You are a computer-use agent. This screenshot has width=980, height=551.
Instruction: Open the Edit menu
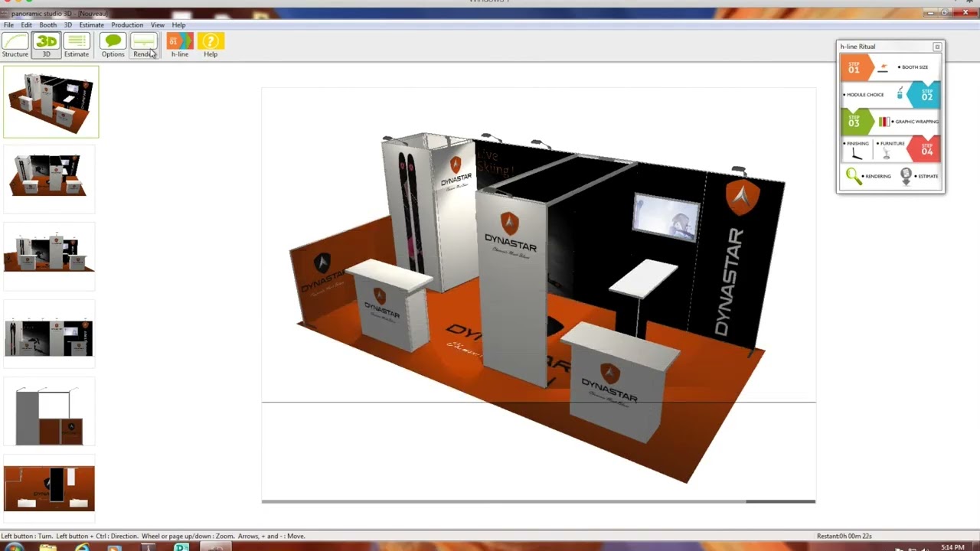(26, 25)
